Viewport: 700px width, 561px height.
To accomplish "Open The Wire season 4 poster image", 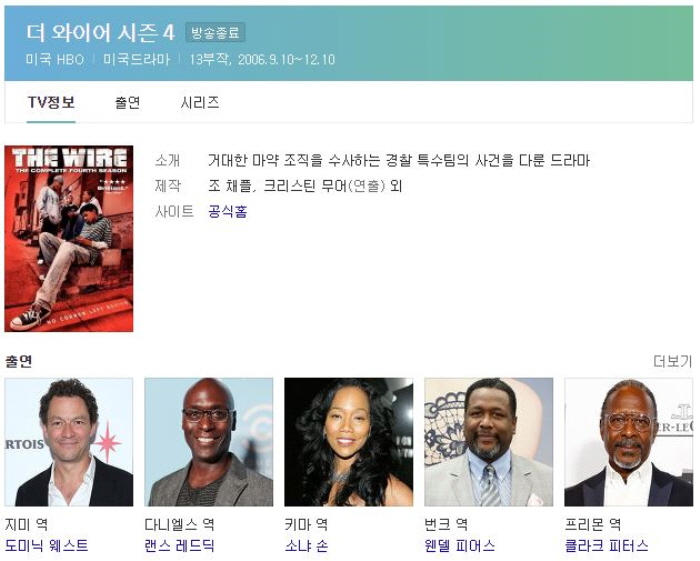I will (x=69, y=239).
